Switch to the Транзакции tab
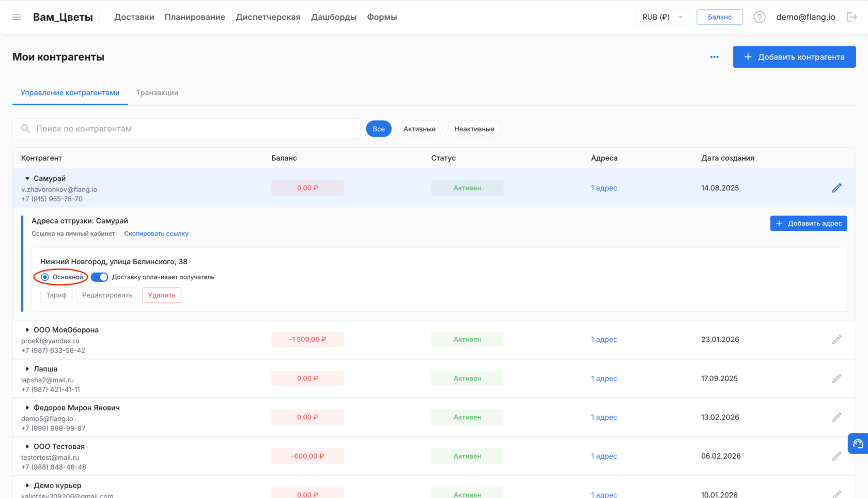This screenshot has height=498, width=868. coord(157,93)
